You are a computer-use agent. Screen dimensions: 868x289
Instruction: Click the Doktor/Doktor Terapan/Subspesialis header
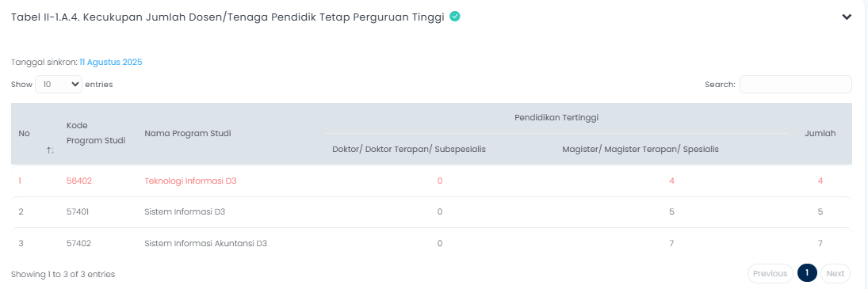click(409, 149)
